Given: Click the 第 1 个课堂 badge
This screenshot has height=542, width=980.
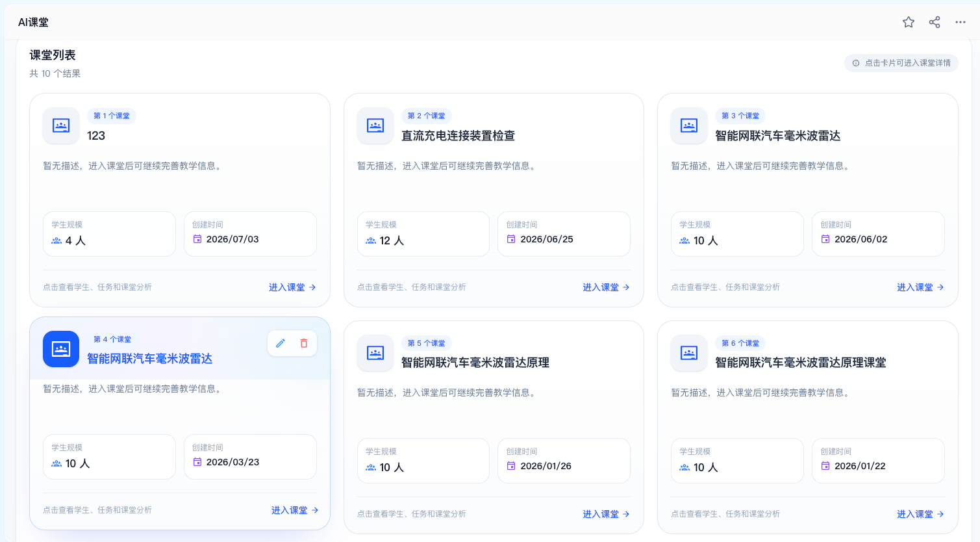Looking at the screenshot, I should (112, 116).
